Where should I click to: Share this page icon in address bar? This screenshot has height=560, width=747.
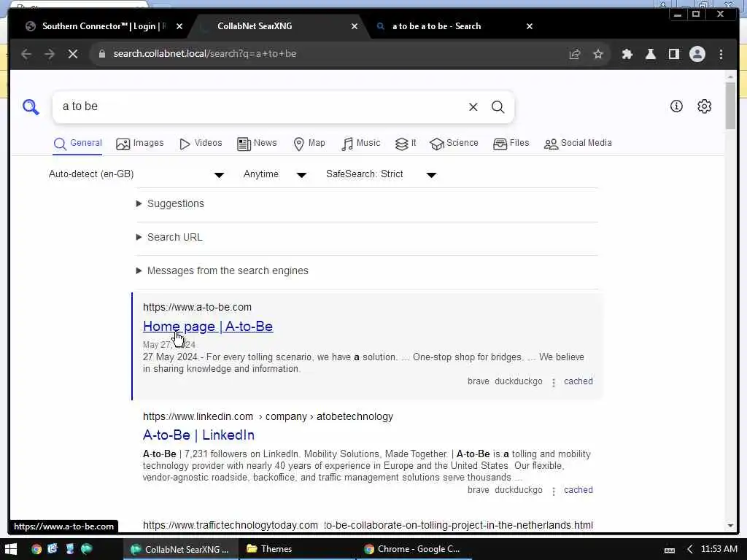(575, 54)
